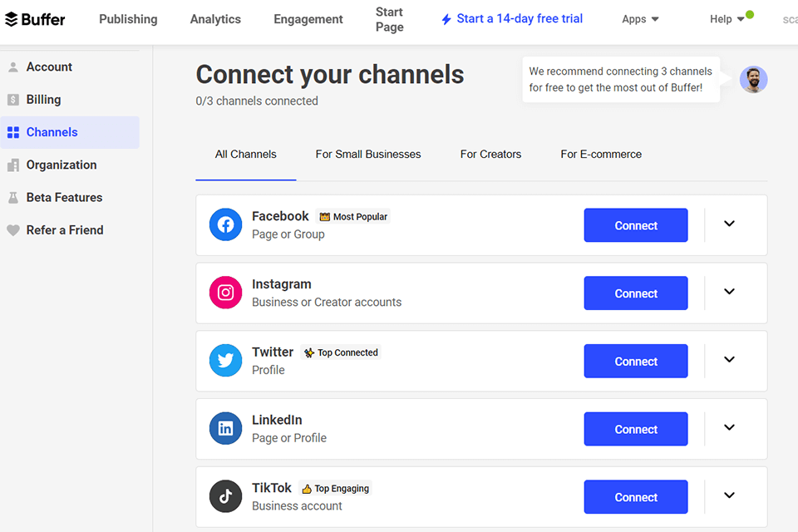Click the 'Connect your channels' heading

[330, 74]
